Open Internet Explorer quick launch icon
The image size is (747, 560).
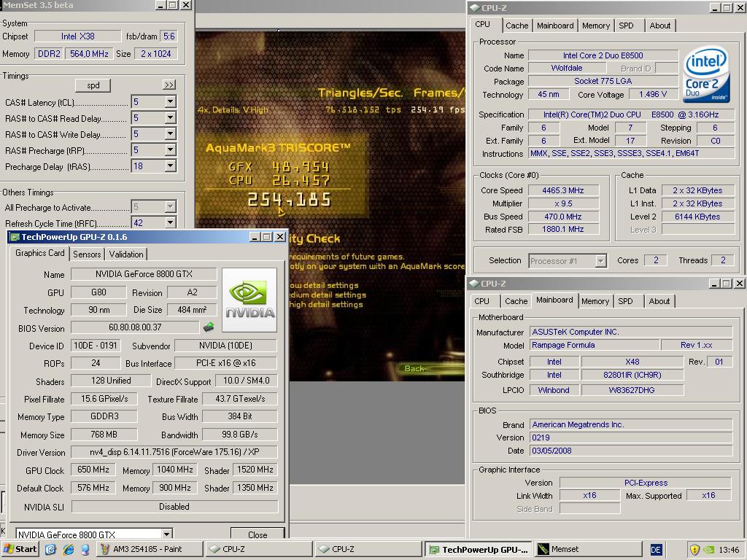(68, 549)
